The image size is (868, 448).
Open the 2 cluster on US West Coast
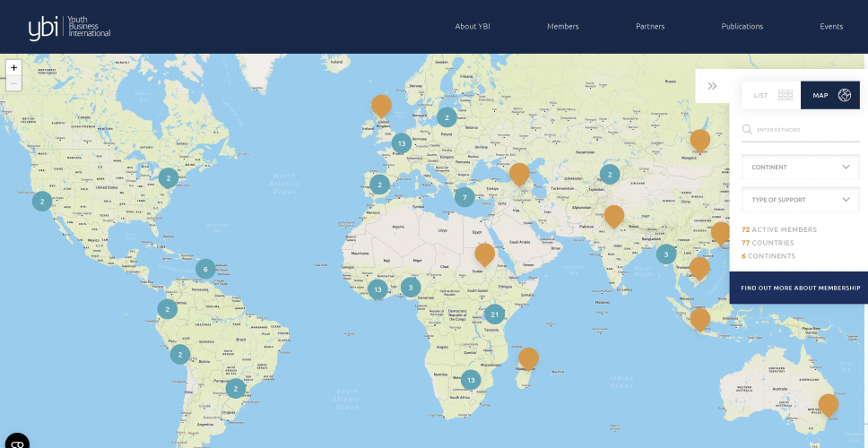[42, 202]
